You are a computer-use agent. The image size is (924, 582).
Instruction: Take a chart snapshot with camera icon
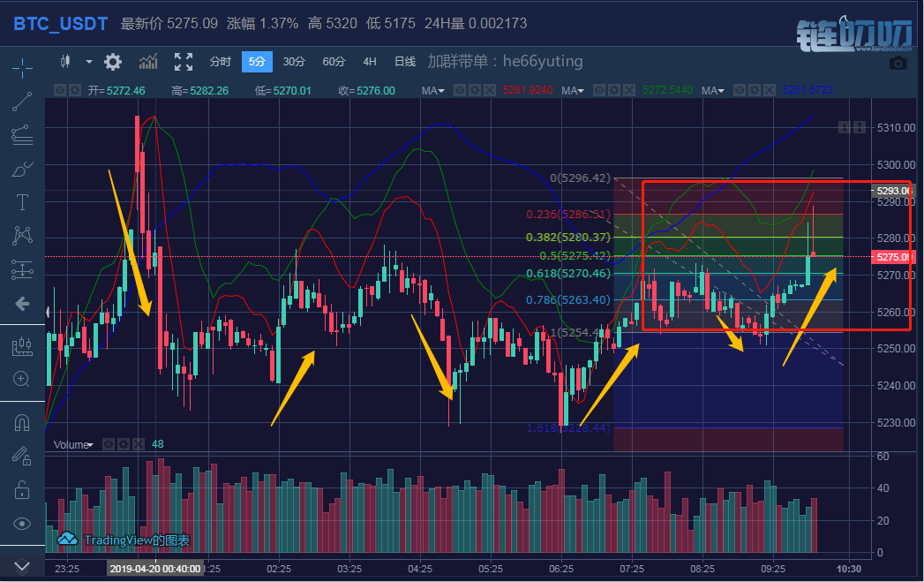[898, 63]
